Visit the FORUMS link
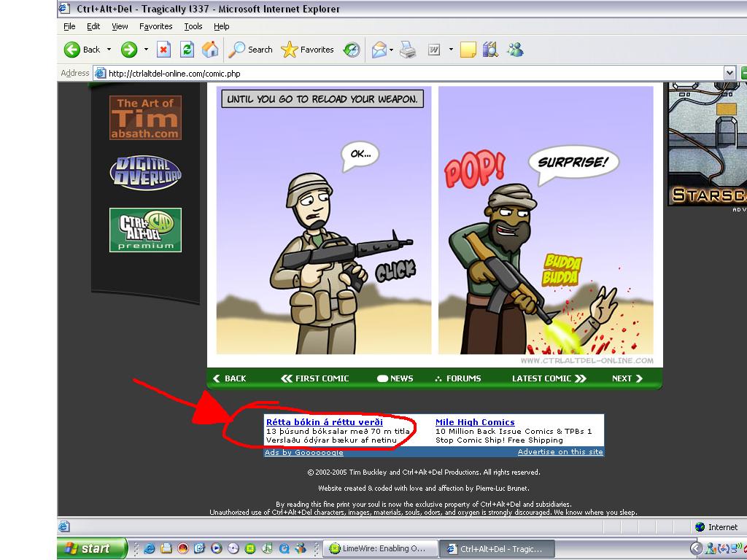Screen dimensions: 747x560 (458, 378)
